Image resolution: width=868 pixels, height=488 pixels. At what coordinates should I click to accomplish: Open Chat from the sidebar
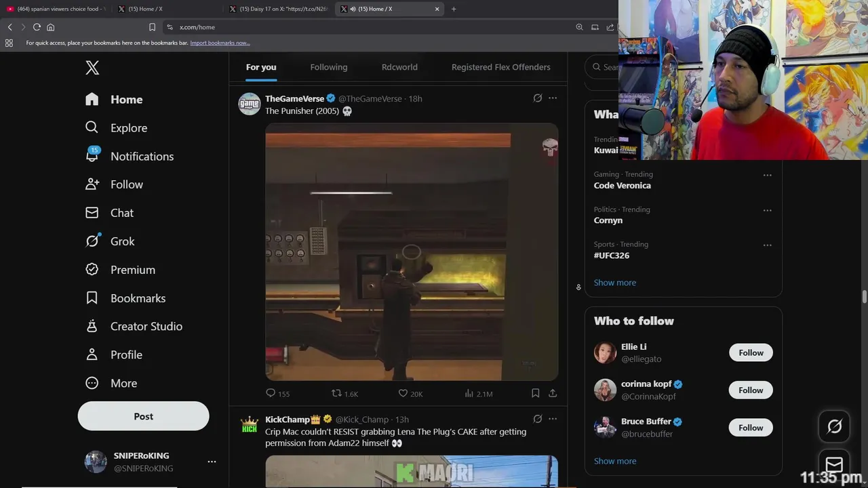coord(109,213)
